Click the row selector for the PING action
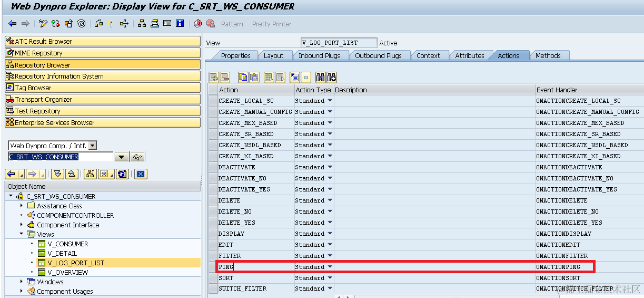Image resolution: width=644 pixels, height=298 pixels. click(213, 267)
